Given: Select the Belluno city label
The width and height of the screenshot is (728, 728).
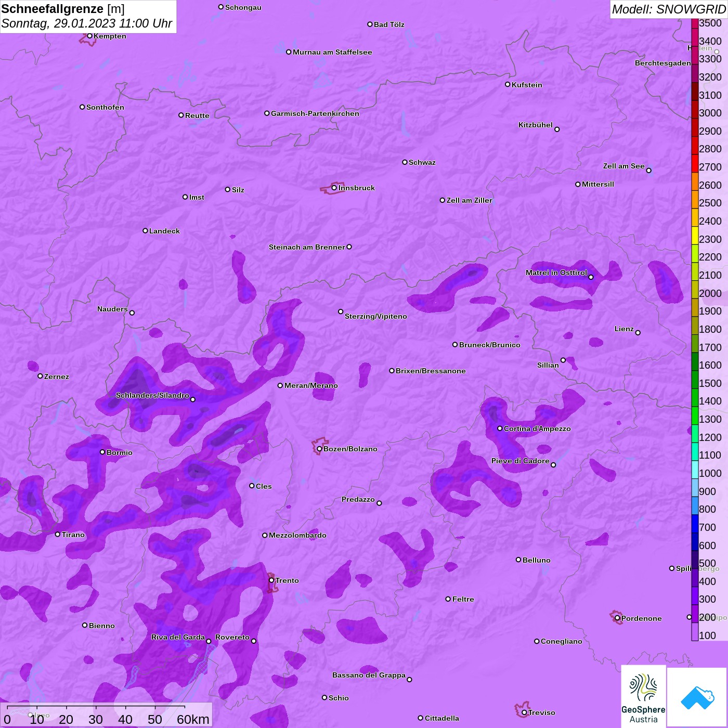Looking at the screenshot, I should (x=537, y=560).
